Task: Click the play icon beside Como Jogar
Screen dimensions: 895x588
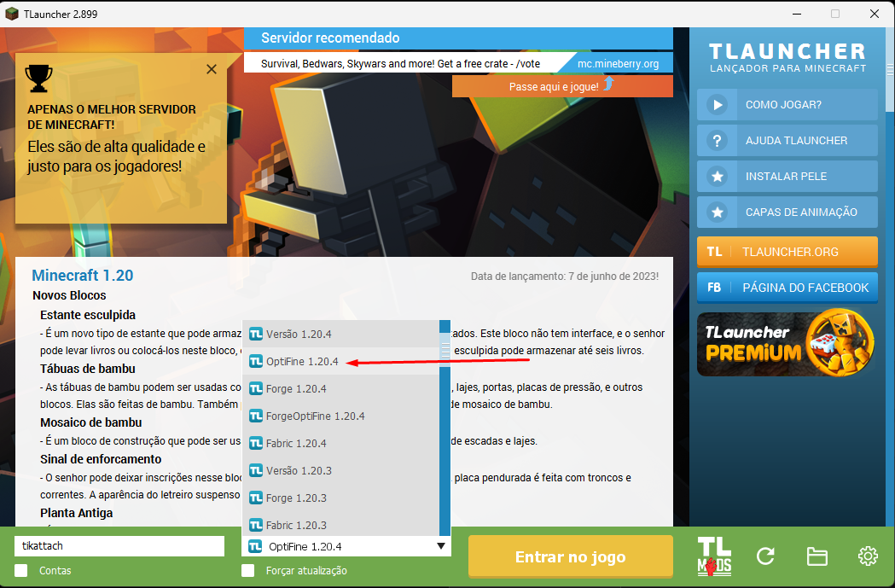Action: click(717, 104)
